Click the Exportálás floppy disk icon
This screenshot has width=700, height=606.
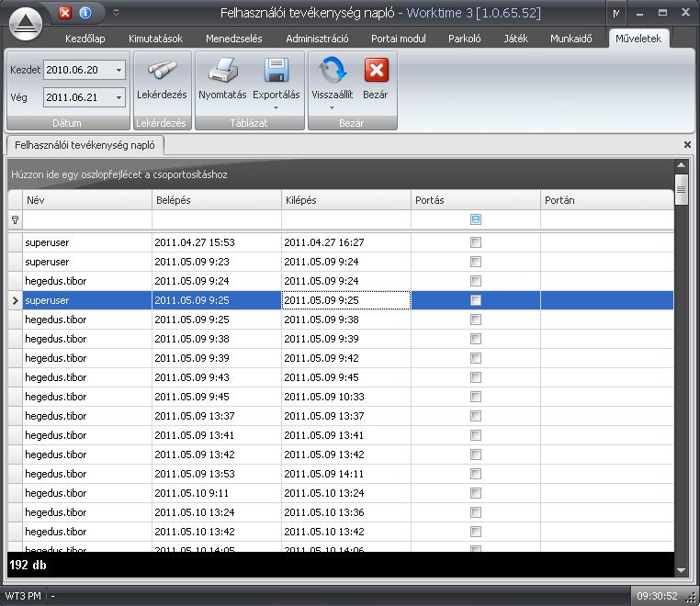point(277,70)
